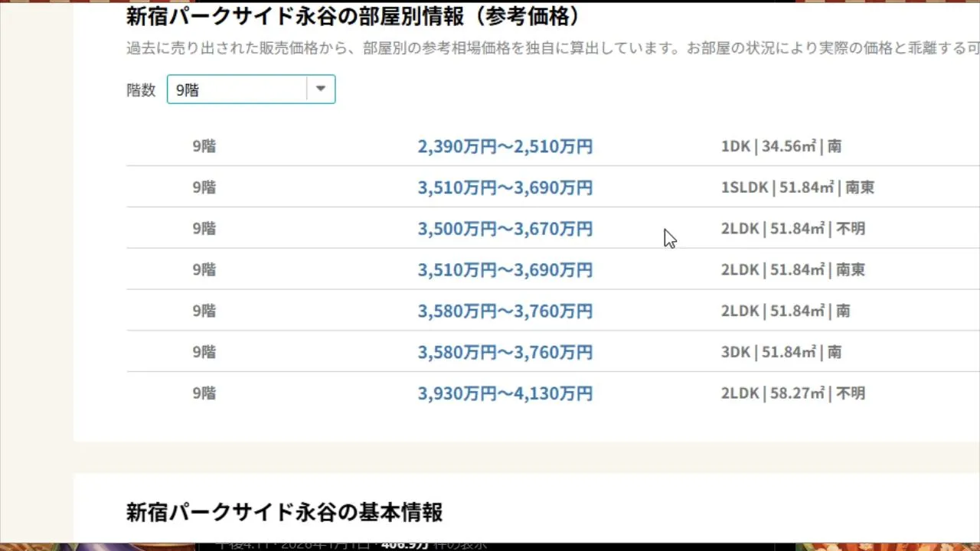Click the 2LDK 51.84㎡ 南東 room details

point(792,270)
